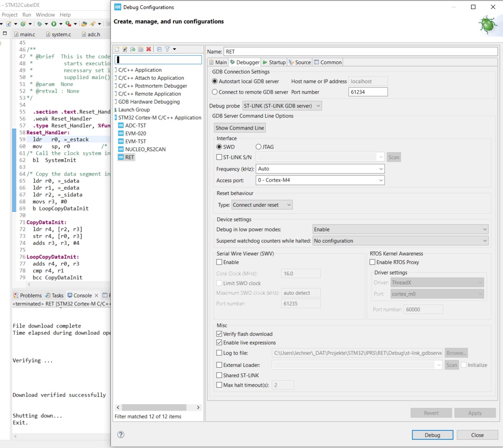
Task: Click the Close button at dialog bottom
Action: [x=478, y=435]
